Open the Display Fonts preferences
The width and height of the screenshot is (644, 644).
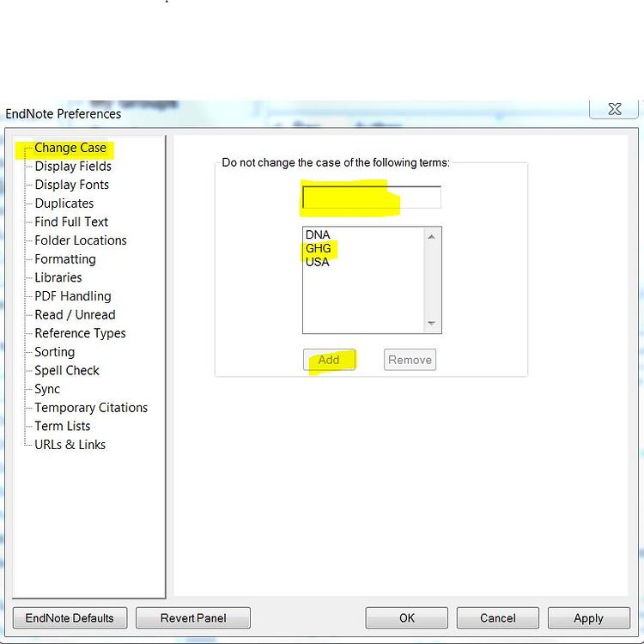pyautogui.click(x=72, y=185)
